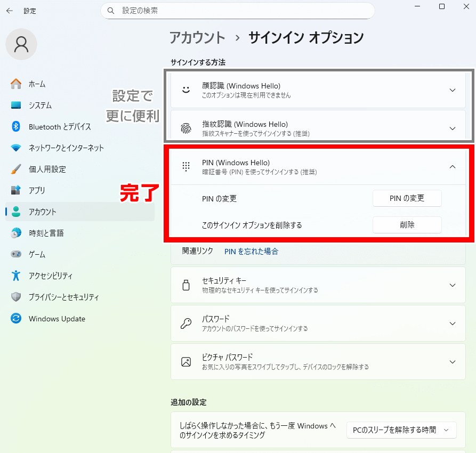
Task: Navigate to アカウント in the breadcrumb
Action: [197, 38]
